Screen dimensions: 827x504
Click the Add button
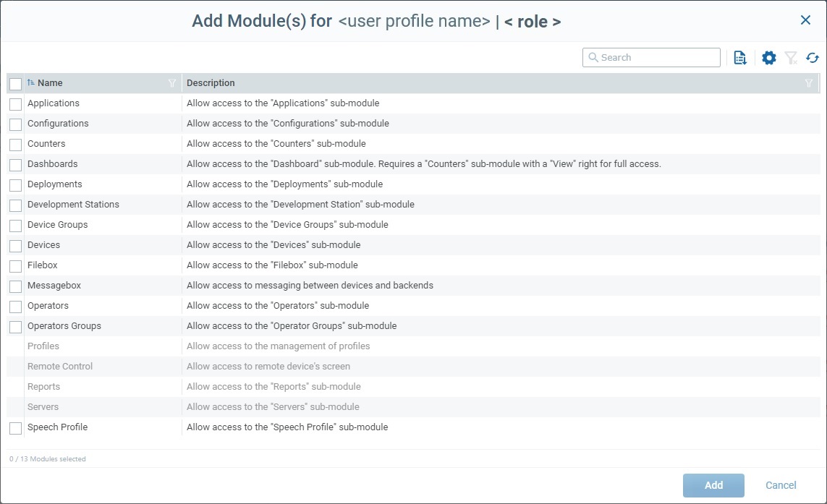click(713, 485)
